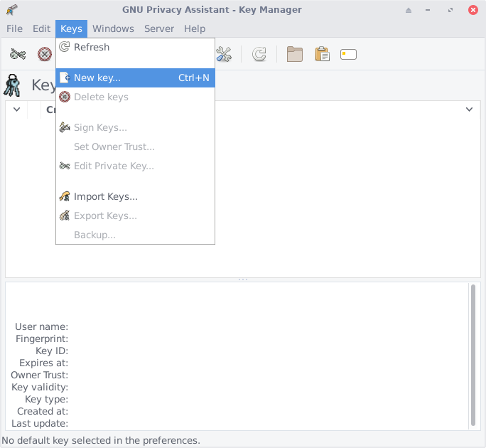Open the dropdown arrow at key list's right edge

click(x=469, y=110)
